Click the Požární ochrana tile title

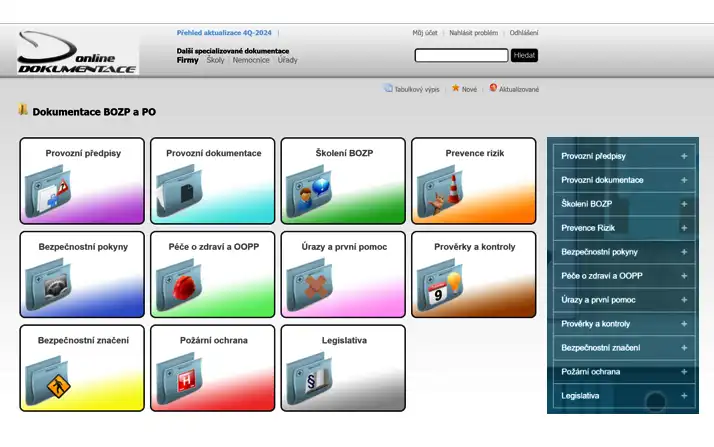point(214,340)
